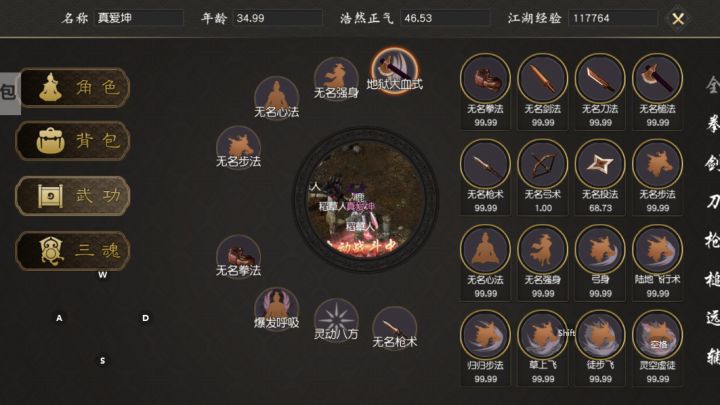Select the 草上飞 skill icon
720x405 pixels.
click(543, 335)
